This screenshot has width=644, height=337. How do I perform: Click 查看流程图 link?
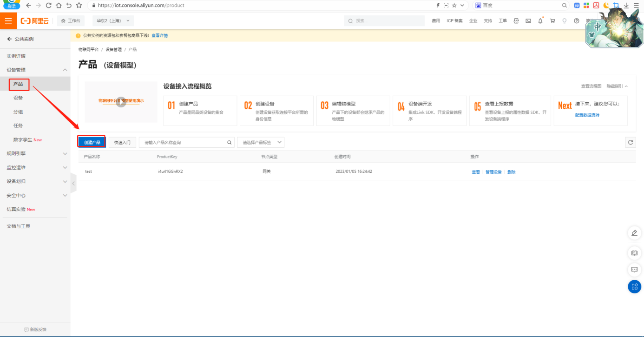[x=591, y=86]
